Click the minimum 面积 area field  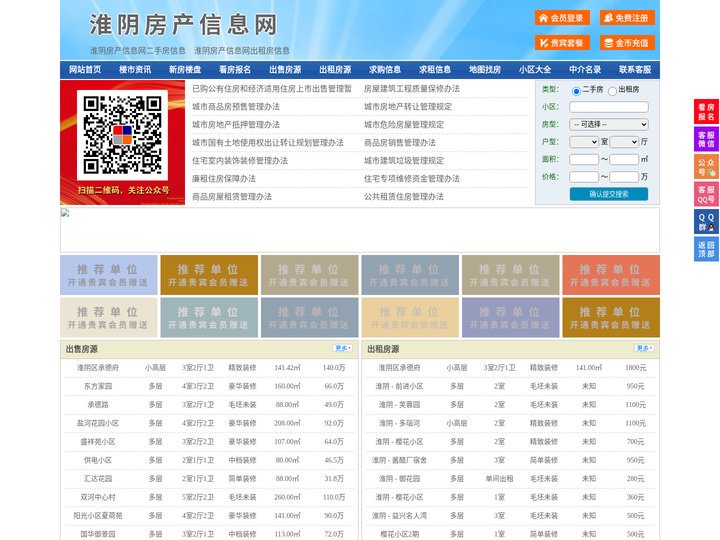pyautogui.click(x=584, y=159)
